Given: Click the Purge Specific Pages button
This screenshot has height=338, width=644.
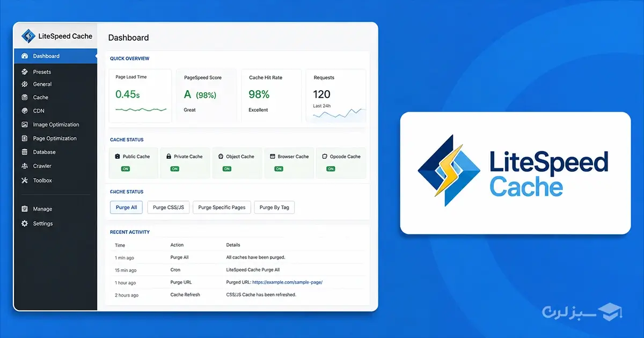Looking at the screenshot, I should click(x=222, y=208).
